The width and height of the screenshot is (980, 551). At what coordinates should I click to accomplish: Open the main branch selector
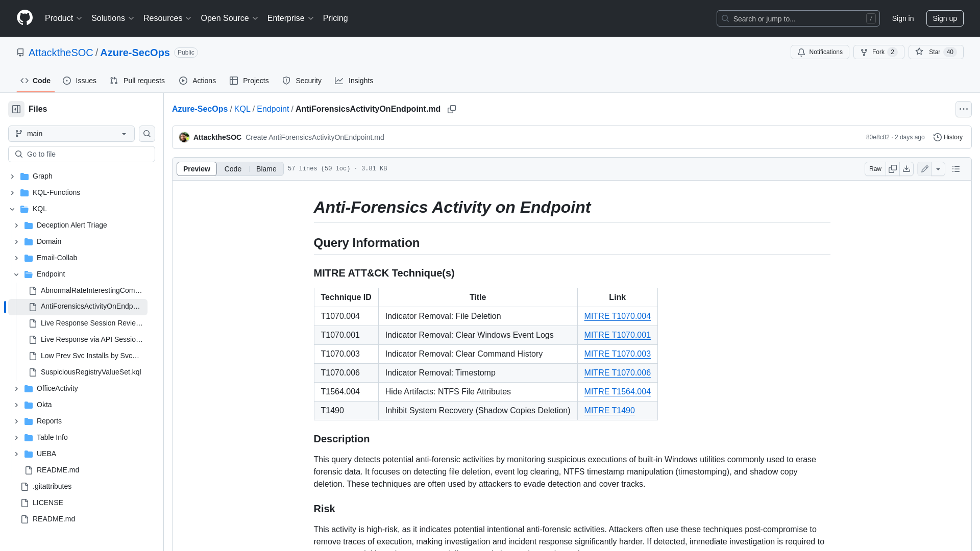(x=71, y=134)
